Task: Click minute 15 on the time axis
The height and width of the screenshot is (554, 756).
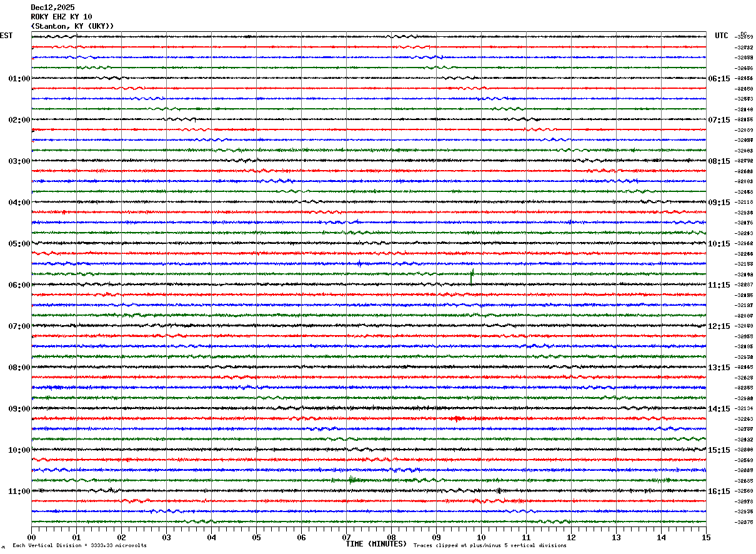Action: [706, 537]
